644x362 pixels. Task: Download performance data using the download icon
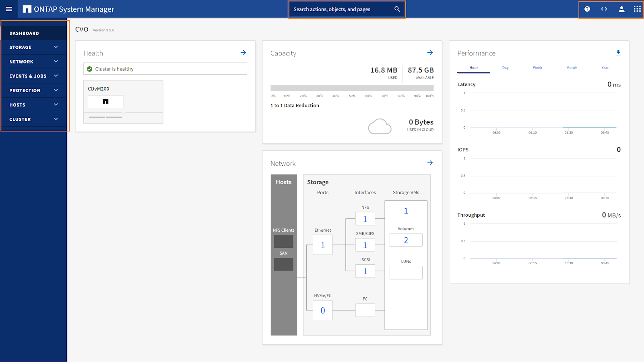(618, 53)
